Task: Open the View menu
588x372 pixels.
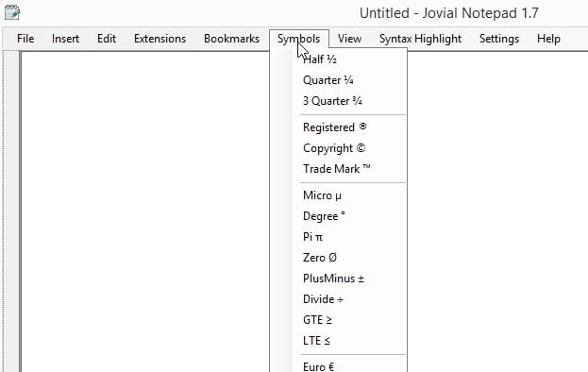Action: click(349, 39)
